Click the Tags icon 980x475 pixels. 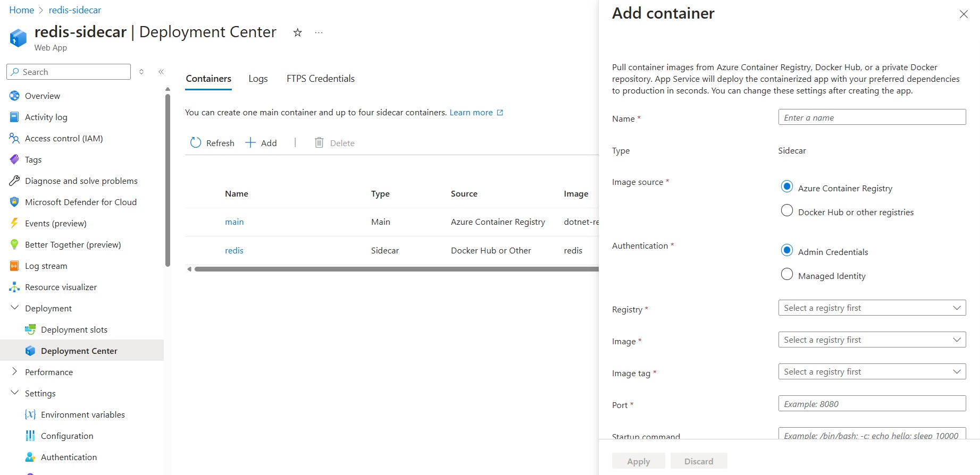click(x=14, y=159)
